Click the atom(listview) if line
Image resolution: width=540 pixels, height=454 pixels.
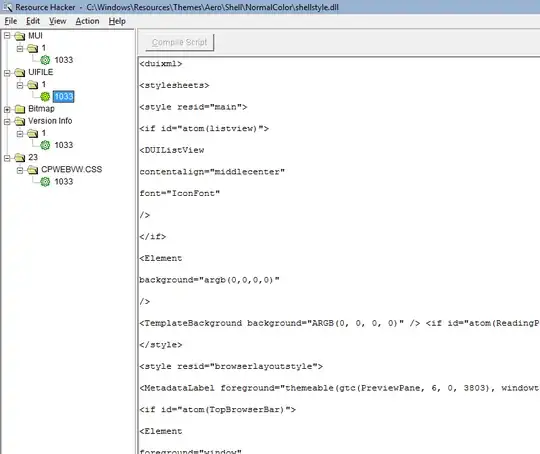204,129
